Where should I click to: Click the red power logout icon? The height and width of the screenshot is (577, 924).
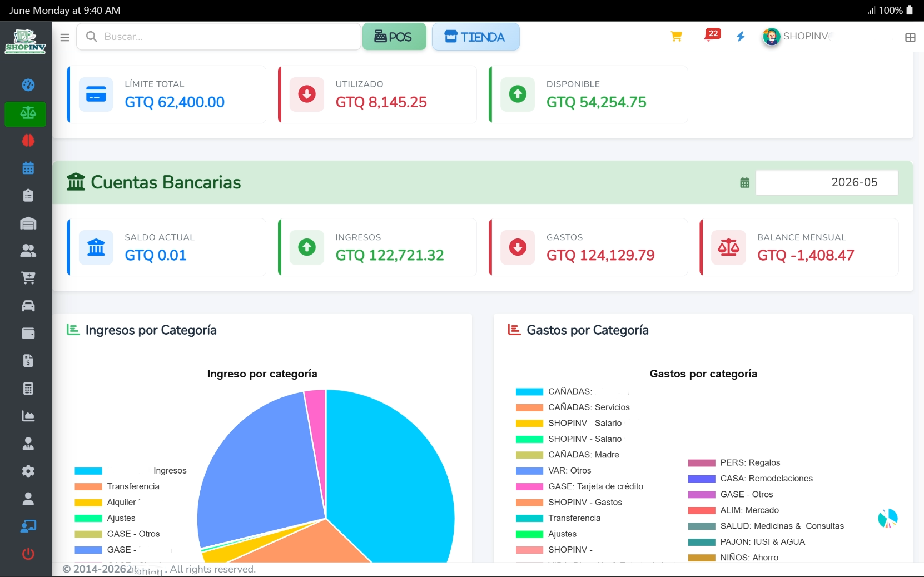pos(28,554)
